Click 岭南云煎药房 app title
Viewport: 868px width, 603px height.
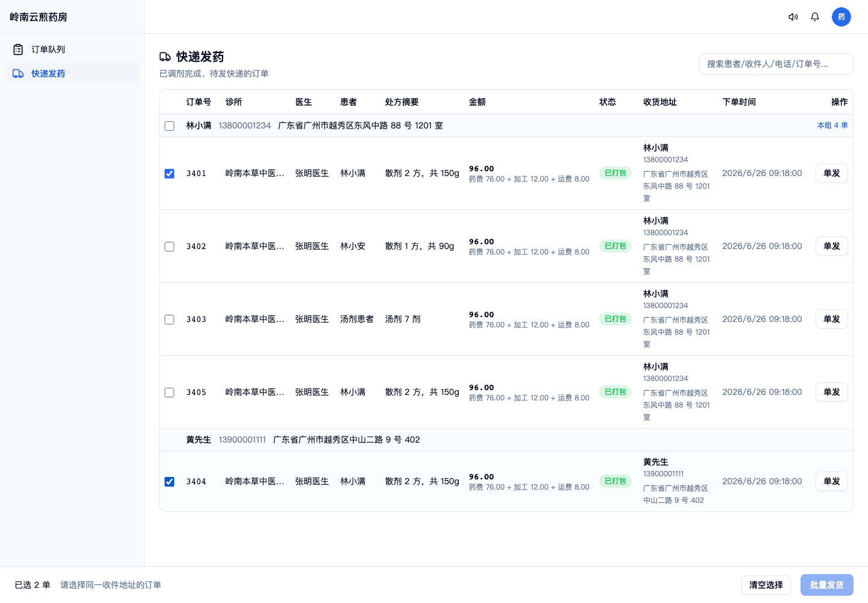pos(39,17)
